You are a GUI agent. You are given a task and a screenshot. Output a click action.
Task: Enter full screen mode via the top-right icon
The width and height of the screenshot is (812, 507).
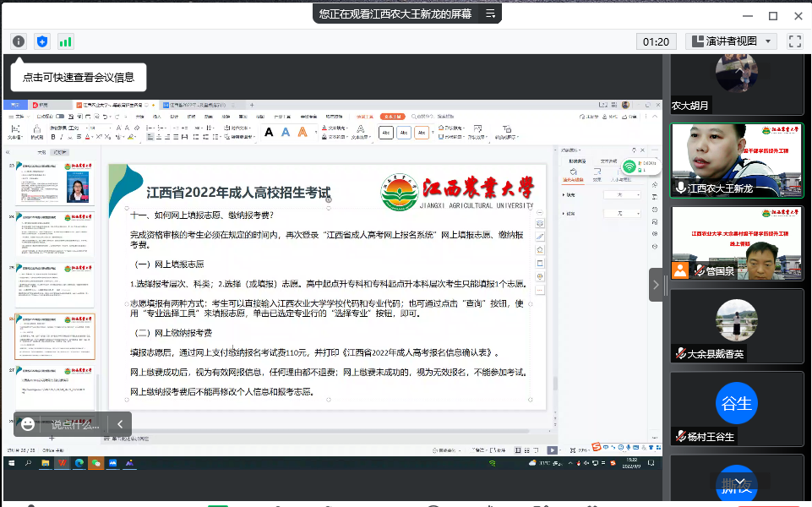[x=794, y=41]
